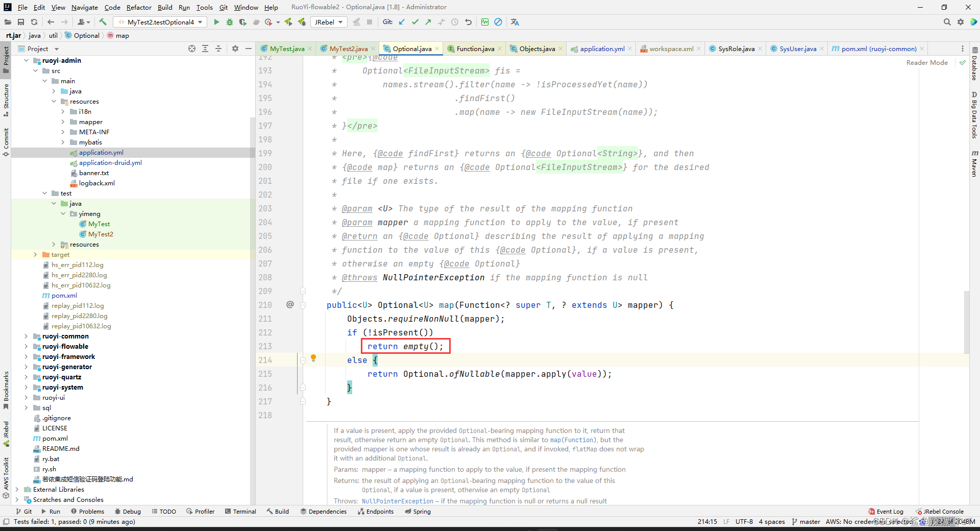The height and width of the screenshot is (531, 980).
Task: Commit changes with Git green checkmark icon
Action: tap(415, 22)
